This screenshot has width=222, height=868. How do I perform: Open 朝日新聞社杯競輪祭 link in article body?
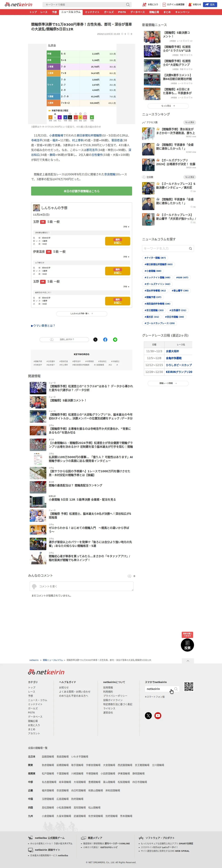pos(89,135)
